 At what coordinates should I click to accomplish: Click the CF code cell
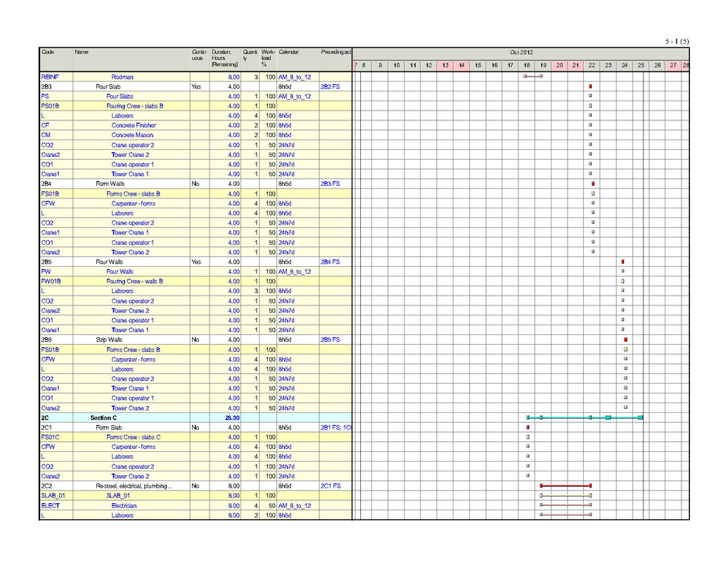click(x=56, y=125)
